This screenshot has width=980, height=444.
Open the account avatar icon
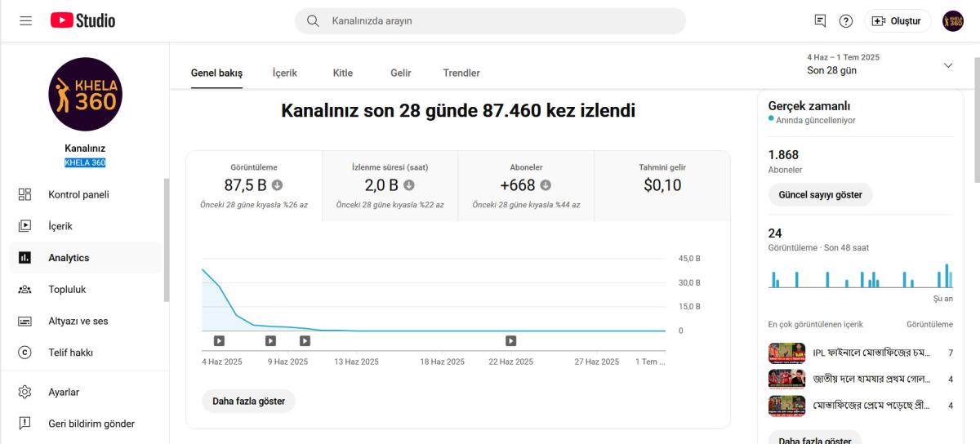tap(953, 20)
